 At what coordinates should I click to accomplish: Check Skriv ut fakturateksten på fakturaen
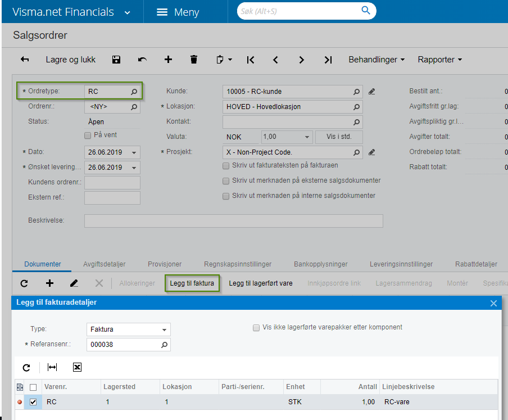click(x=226, y=166)
